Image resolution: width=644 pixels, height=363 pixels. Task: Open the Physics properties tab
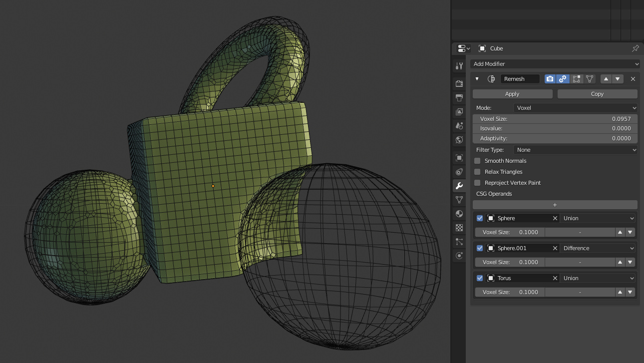tap(459, 256)
